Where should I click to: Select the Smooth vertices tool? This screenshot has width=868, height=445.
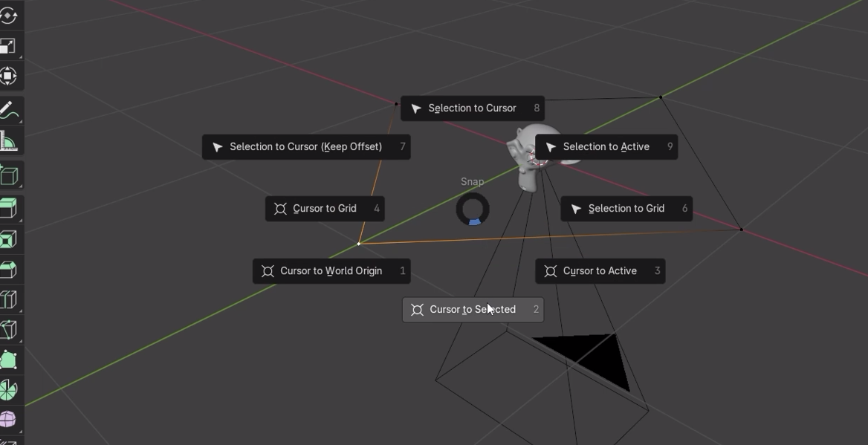pyautogui.click(x=8, y=420)
